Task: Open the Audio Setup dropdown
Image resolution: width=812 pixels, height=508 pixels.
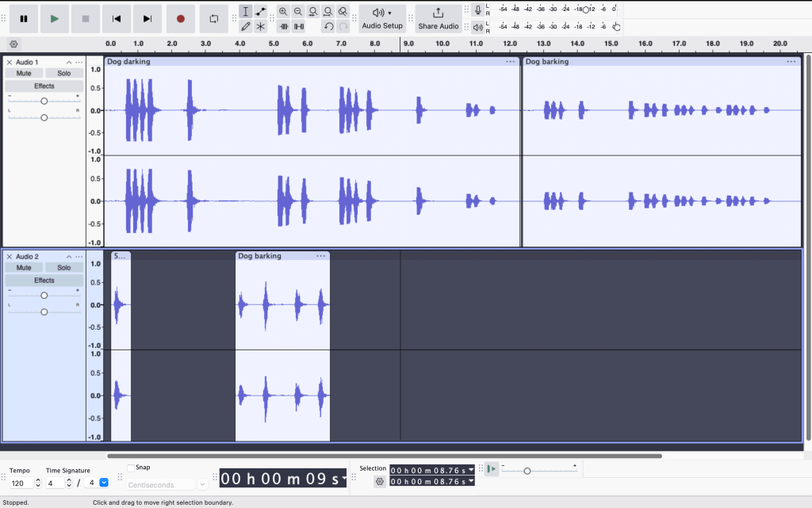Action: click(381, 18)
